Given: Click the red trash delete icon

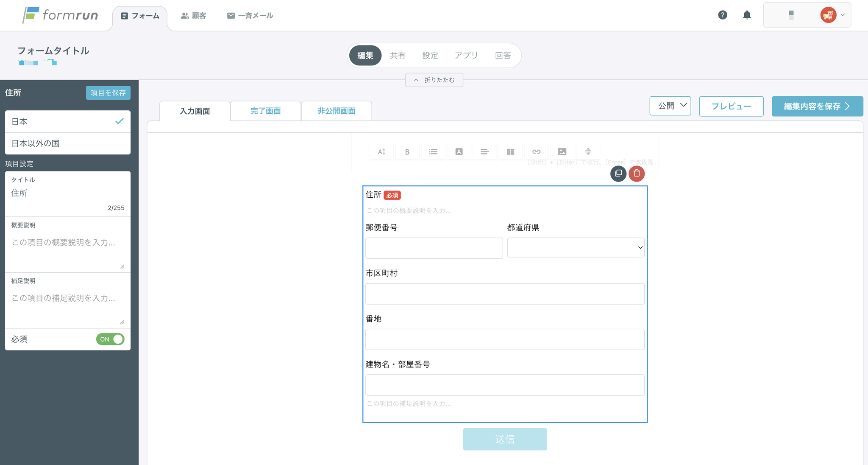Looking at the screenshot, I should pos(636,174).
